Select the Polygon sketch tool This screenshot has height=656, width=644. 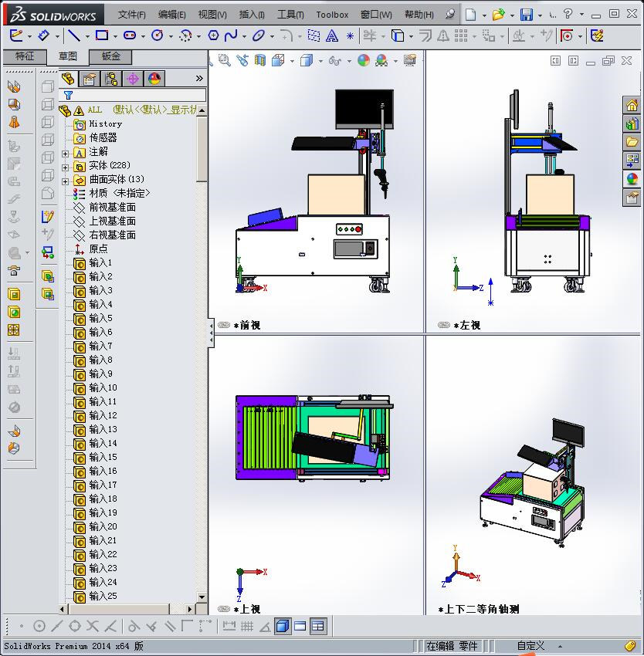point(212,35)
